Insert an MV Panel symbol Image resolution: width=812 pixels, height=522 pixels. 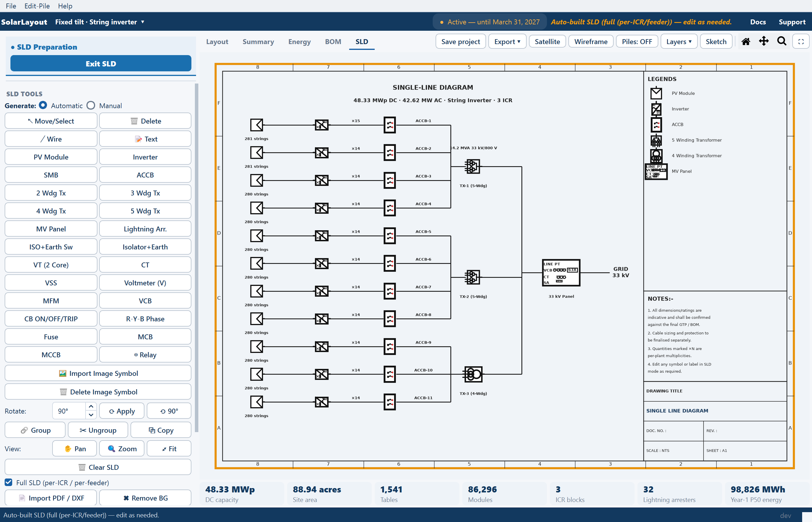point(51,229)
